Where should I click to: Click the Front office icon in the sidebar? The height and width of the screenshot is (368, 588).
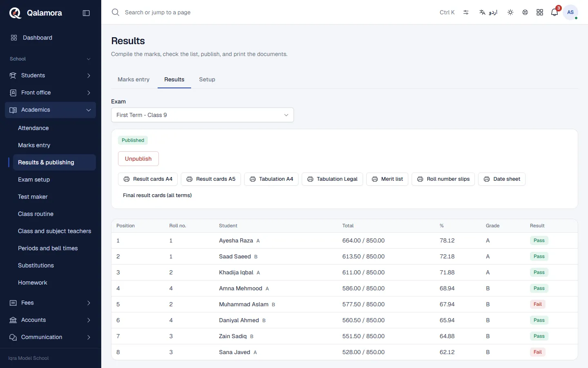coord(13,93)
